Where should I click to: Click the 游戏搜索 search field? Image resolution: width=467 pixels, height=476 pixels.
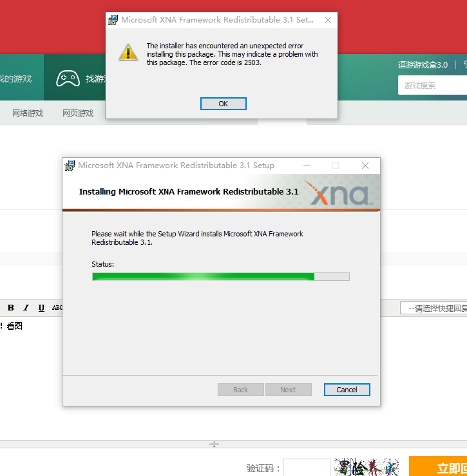(432, 85)
